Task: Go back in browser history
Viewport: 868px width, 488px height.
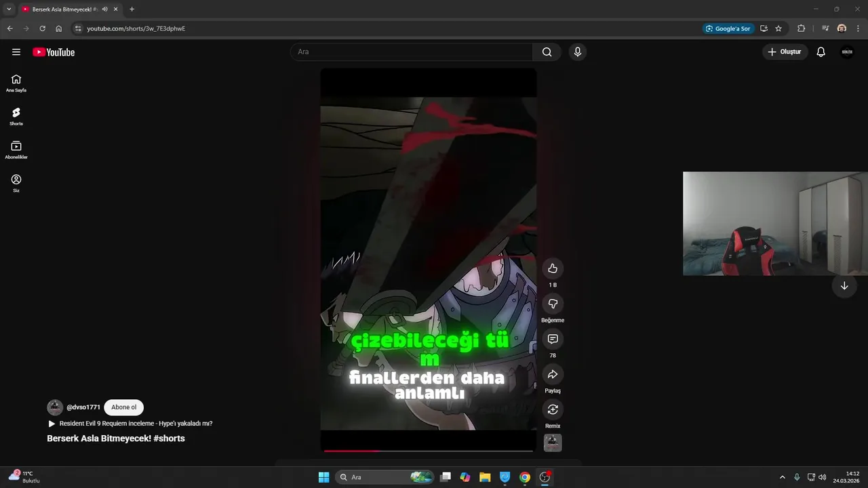Action: [x=9, y=28]
